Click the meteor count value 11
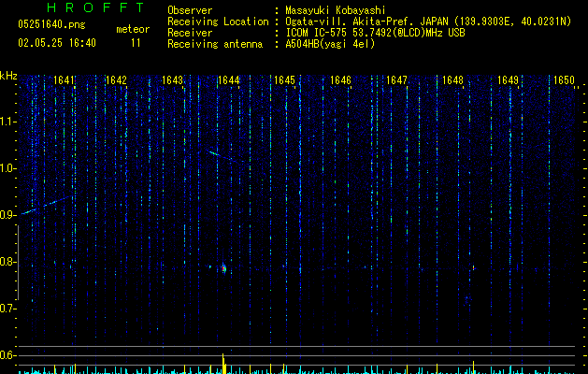 coord(136,43)
